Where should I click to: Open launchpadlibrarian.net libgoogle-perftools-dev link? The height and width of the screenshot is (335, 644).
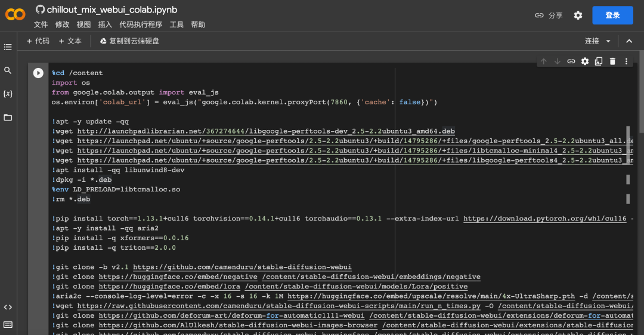(266, 131)
